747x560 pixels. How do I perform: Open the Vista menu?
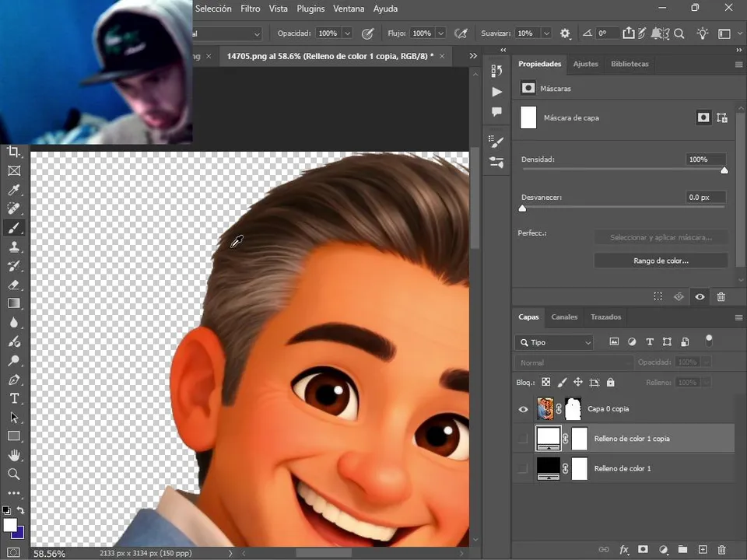point(279,9)
